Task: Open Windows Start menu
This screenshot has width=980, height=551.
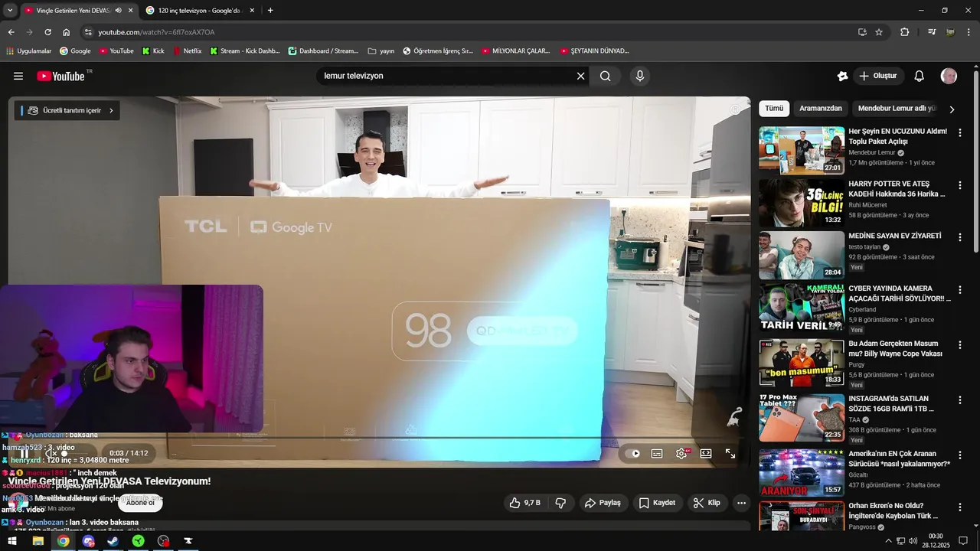Action: (12, 541)
